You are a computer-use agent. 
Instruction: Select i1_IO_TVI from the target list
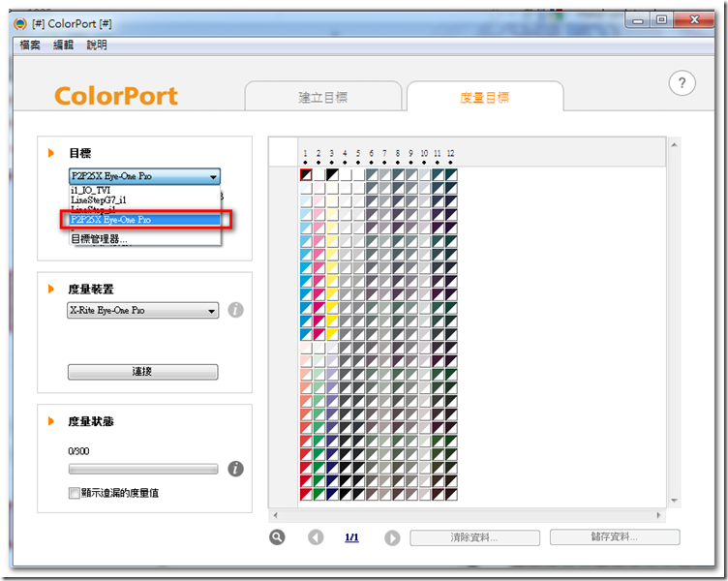(144, 190)
